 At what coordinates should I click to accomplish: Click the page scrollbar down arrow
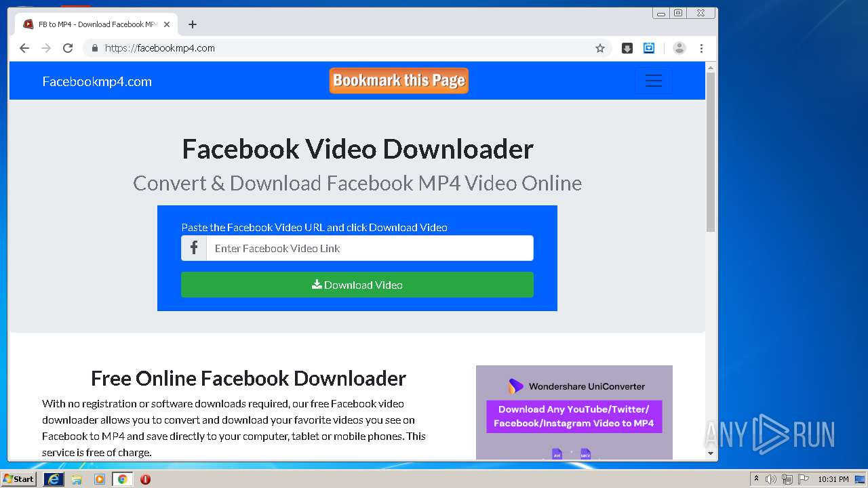tap(711, 453)
